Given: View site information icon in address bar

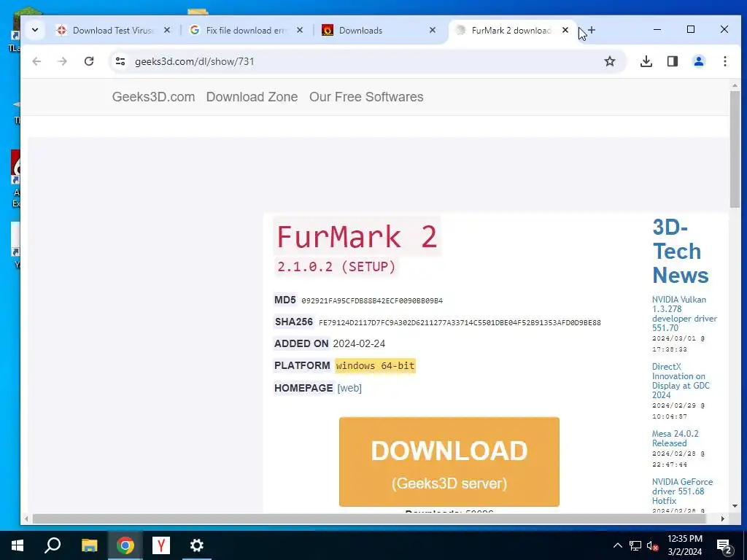Looking at the screenshot, I should click(x=120, y=61).
